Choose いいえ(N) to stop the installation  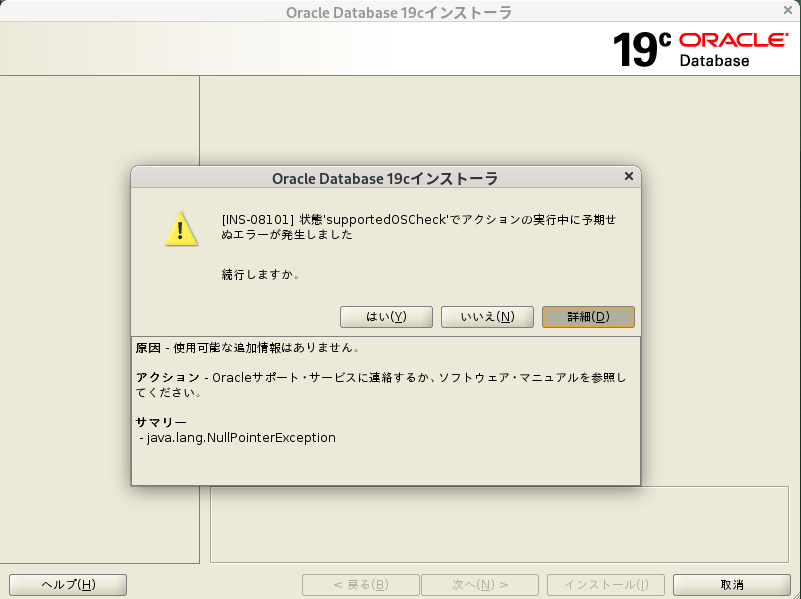(x=487, y=317)
